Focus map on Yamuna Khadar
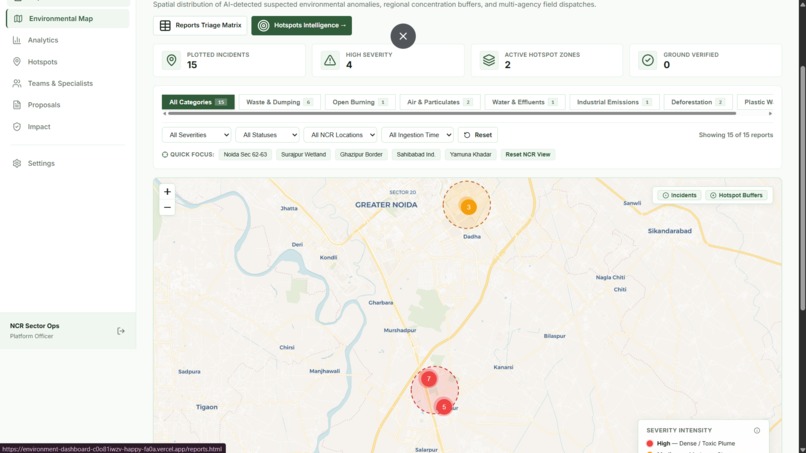The image size is (806, 453). point(470,154)
